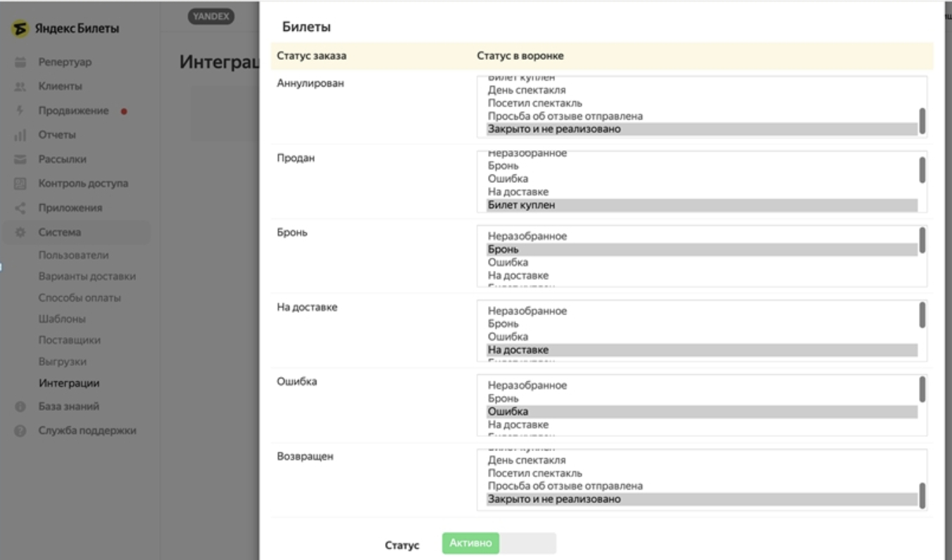Click the Отчеты bar chart icon
The height and width of the screenshot is (560, 952).
[20, 135]
